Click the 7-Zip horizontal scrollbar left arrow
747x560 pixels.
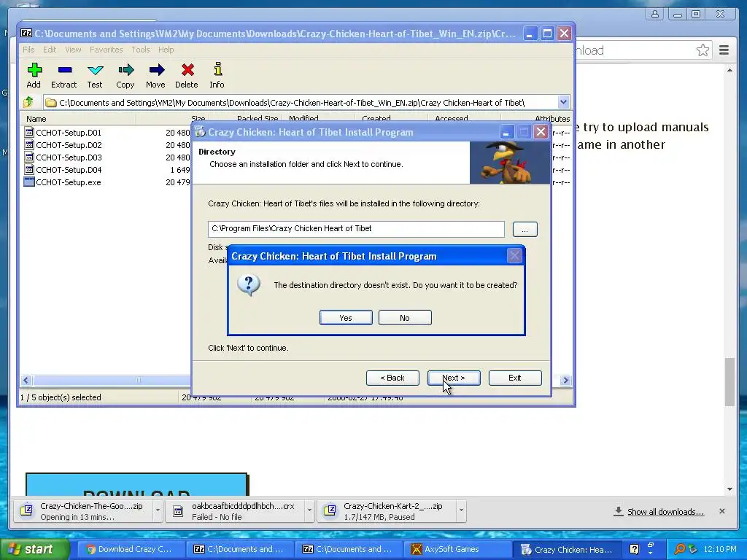26,380
